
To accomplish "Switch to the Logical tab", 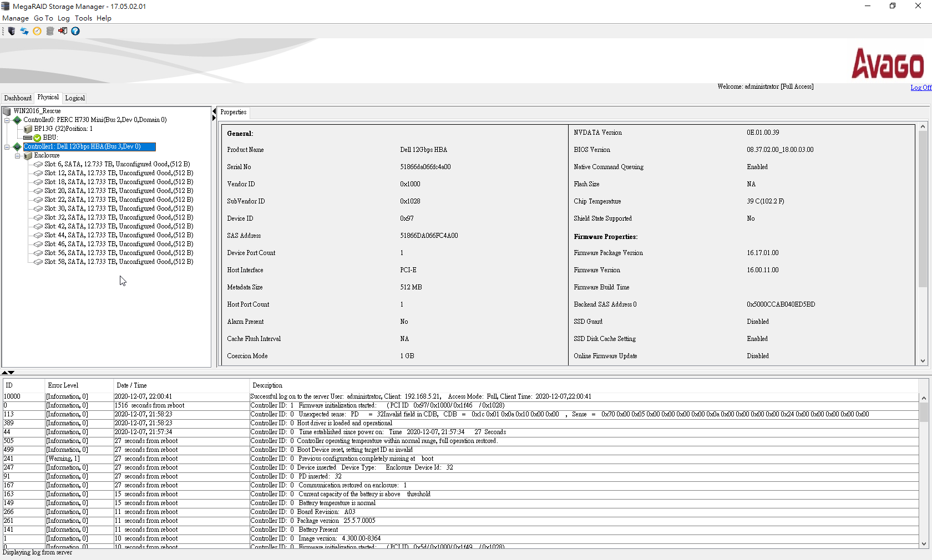I will 75,98.
